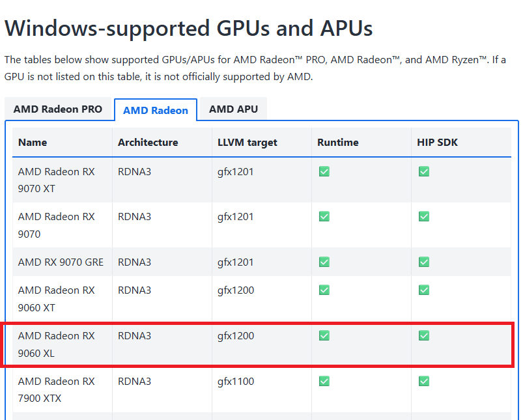Select the AMD Radeon RX 9060 XT name cell
Image resolution: width=523 pixels, height=420 pixels.
tap(63, 299)
